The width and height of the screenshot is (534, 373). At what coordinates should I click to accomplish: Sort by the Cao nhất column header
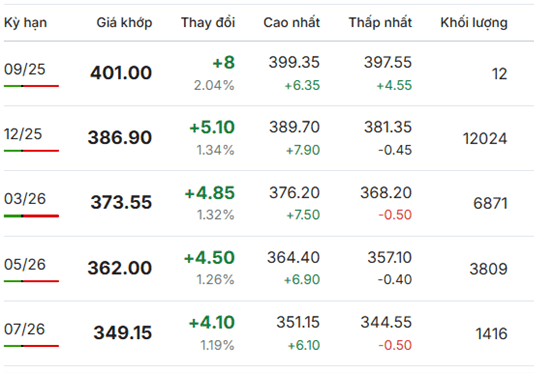pyautogui.click(x=292, y=22)
